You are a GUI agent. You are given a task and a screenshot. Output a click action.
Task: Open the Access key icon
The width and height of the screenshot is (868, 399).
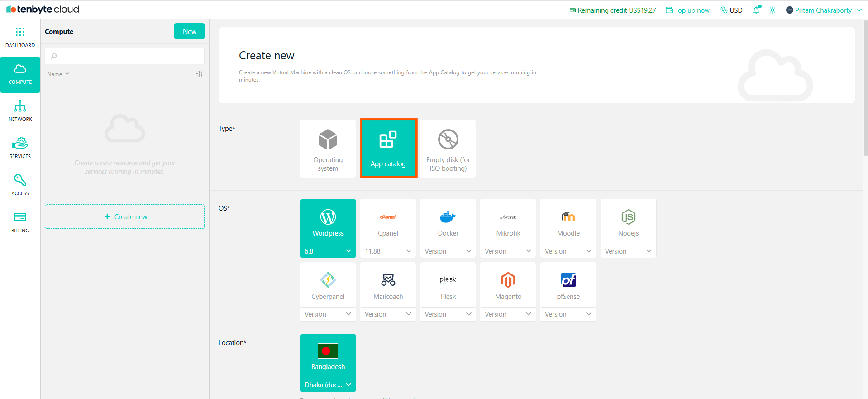coord(20,180)
